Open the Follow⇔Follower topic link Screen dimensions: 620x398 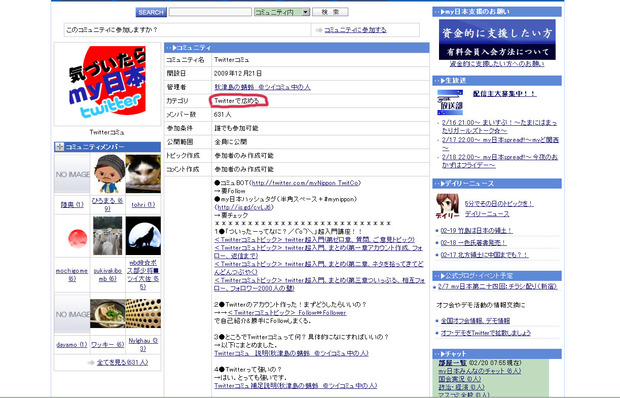(287, 313)
